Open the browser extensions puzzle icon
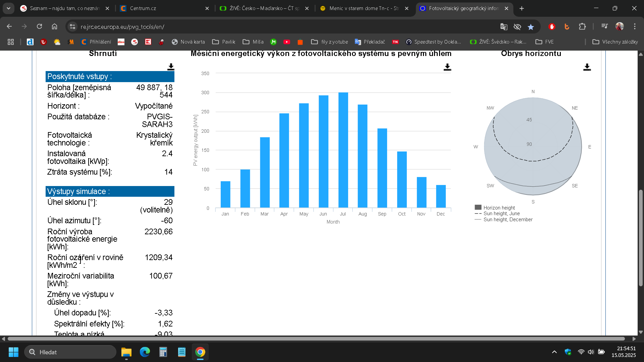644x362 pixels. pyautogui.click(x=582, y=26)
